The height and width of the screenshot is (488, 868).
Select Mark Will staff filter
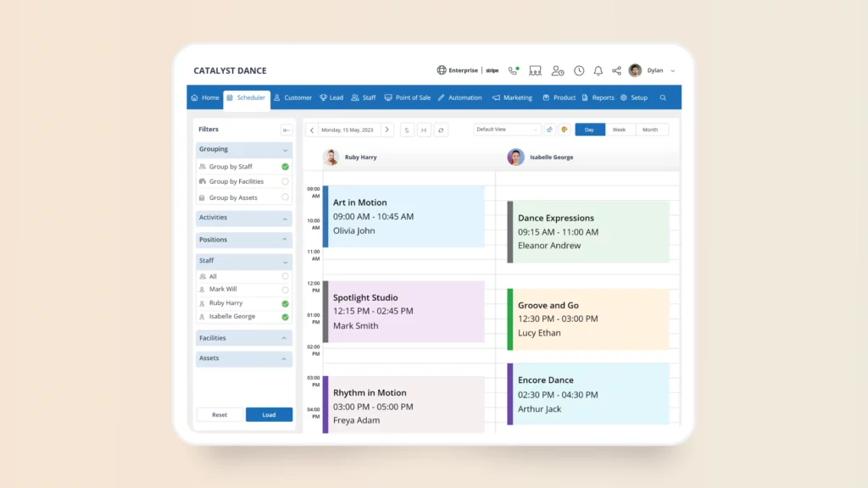coord(285,290)
